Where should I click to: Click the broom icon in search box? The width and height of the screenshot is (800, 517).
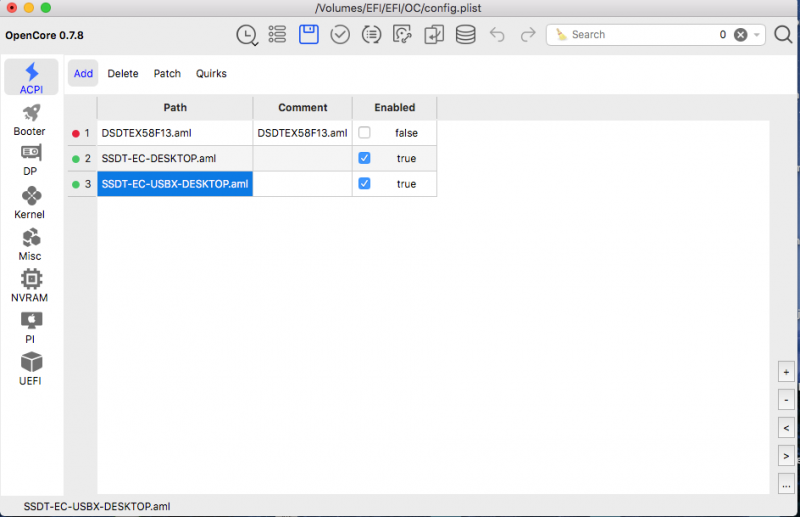pos(561,35)
